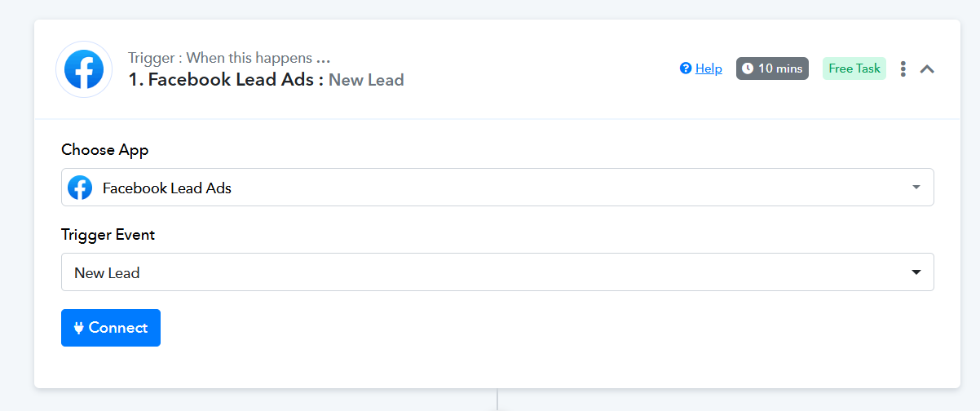The image size is (980, 411).
Task: Click the gray 'New Lead' text in header
Action: (x=366, y=80)
